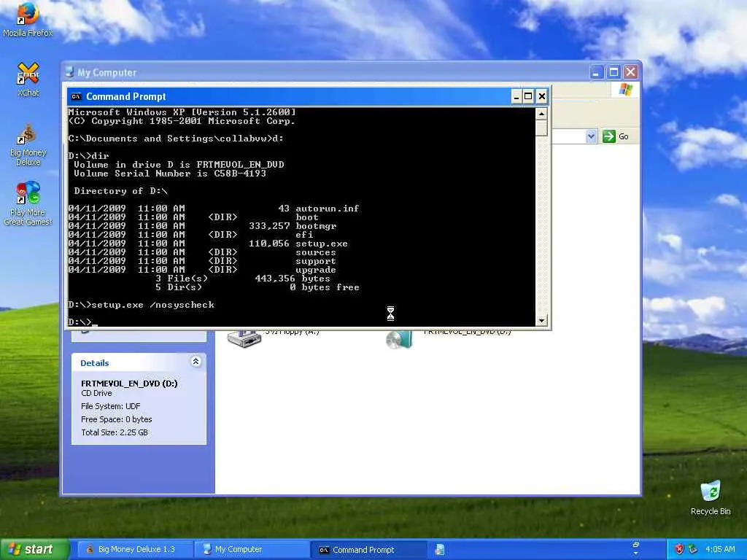Screen dimensions: 747x560
Task: Open the Recycle Bin
Action: (711, 497)
